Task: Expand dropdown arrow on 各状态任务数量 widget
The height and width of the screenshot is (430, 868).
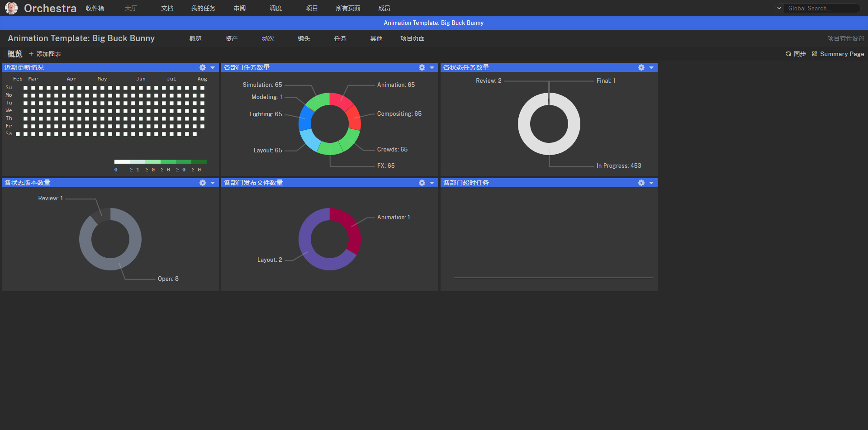Action: pos(651,67)
